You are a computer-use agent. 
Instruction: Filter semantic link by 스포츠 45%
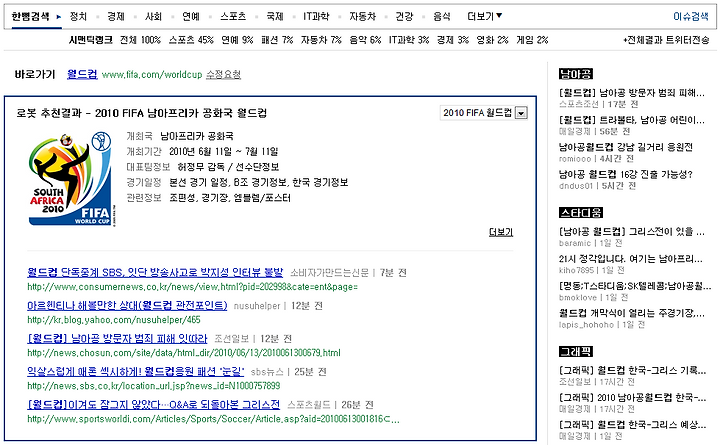[191, 40]
